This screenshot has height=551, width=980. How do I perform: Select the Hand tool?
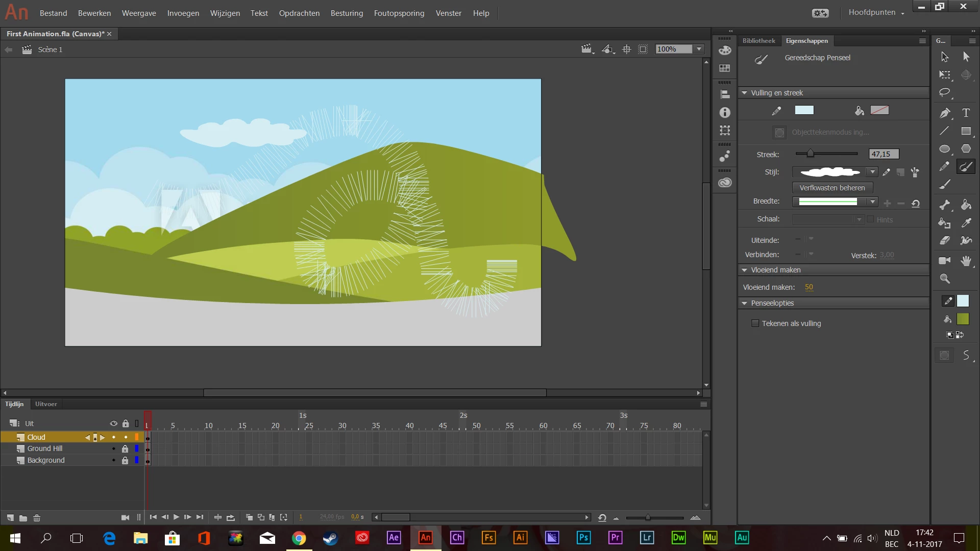click(966, 261)
